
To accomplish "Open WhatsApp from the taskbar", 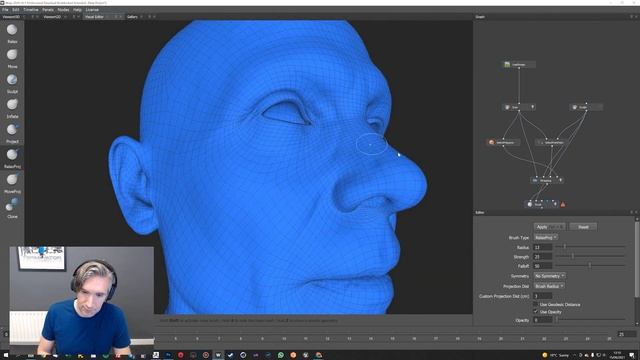I will click(x=281, y=355).
